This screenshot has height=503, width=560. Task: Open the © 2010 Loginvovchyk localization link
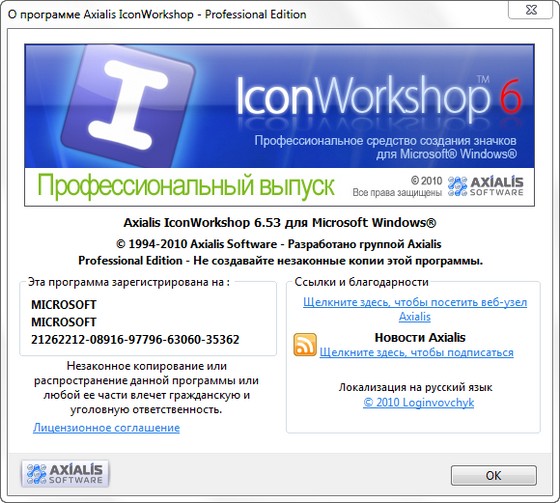point(419,403)
